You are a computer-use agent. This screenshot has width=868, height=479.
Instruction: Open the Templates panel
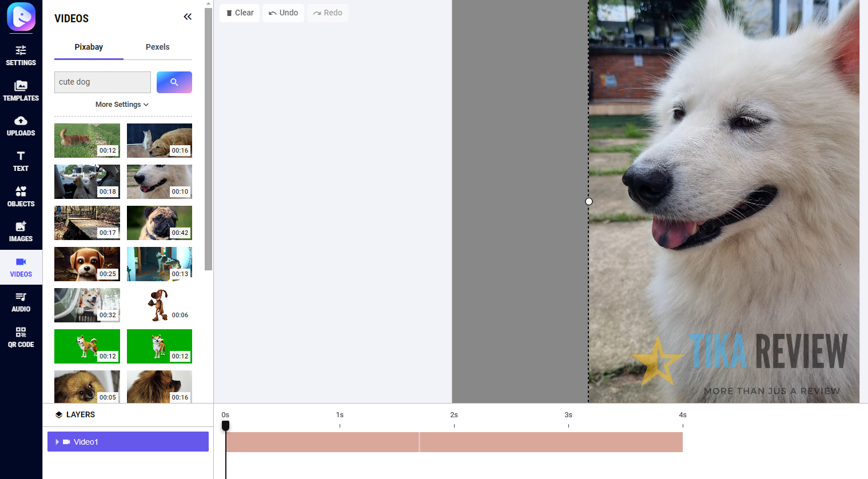coord(21,91)
